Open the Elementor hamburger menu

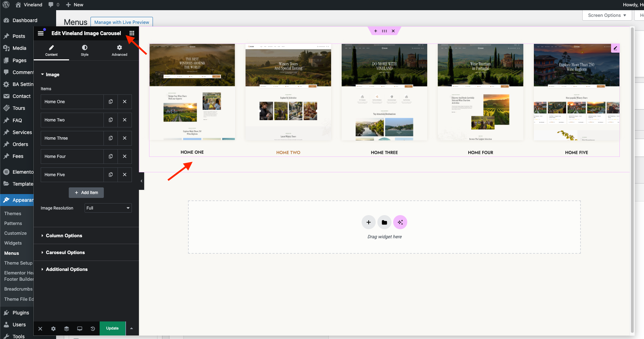[41, 33]
